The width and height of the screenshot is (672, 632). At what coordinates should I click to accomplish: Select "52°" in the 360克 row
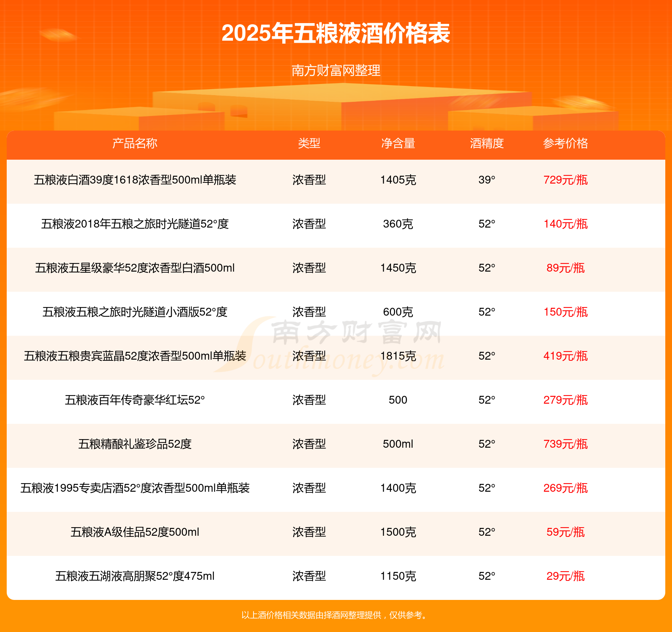[487, 224]
